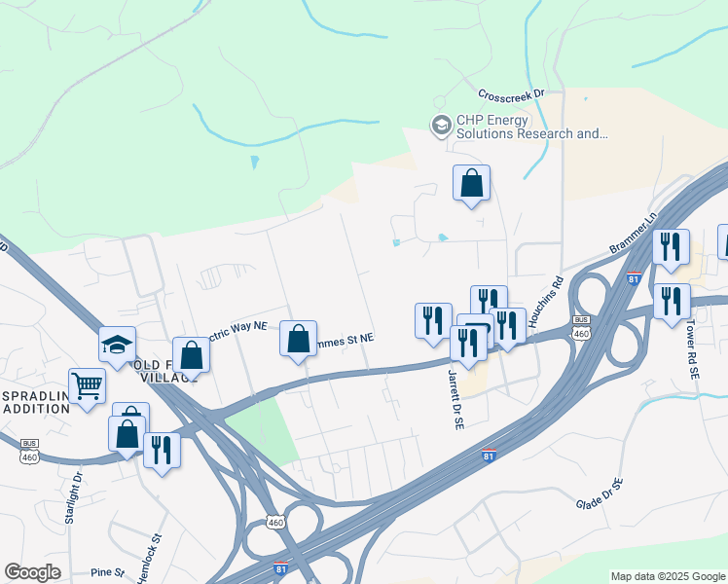The height and width of the screenshot is (584, 728).
Task: Click the Interstate 81 shield below Brammer Ln
Action: [x=634, y=277]
